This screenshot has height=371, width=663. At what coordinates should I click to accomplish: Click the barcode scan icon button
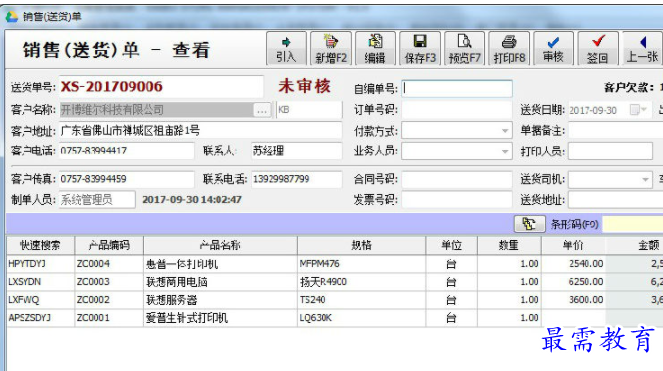point(529,224)
